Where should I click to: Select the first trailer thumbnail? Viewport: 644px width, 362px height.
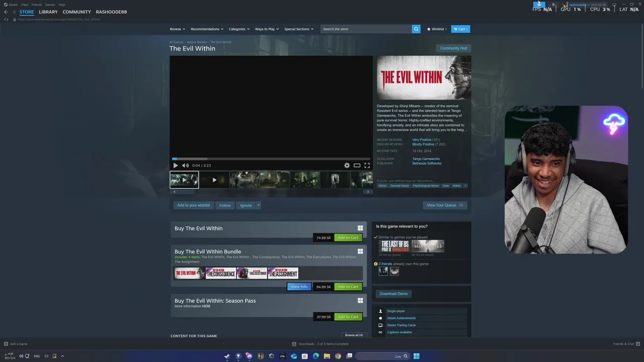click(184, 179)
